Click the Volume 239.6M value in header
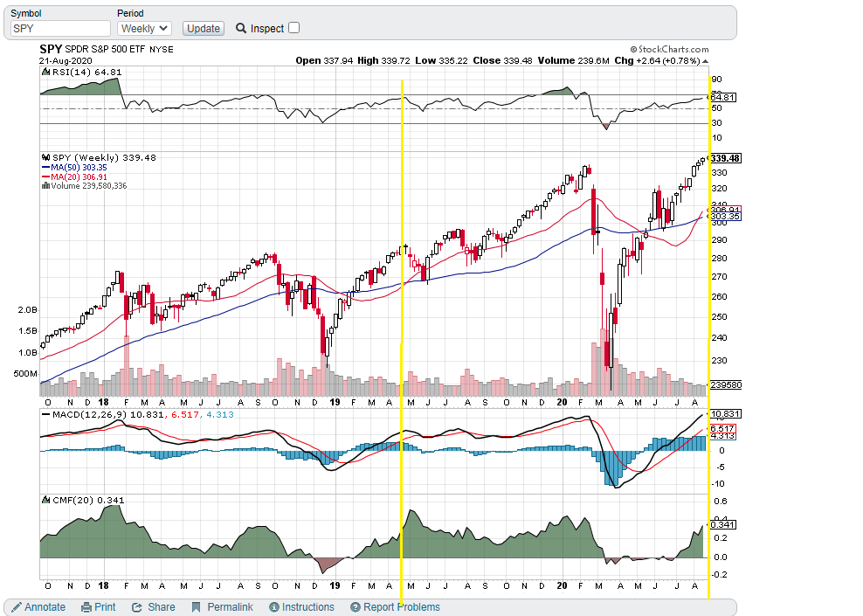This screenshot has height=616, width=863. (574, 60)
